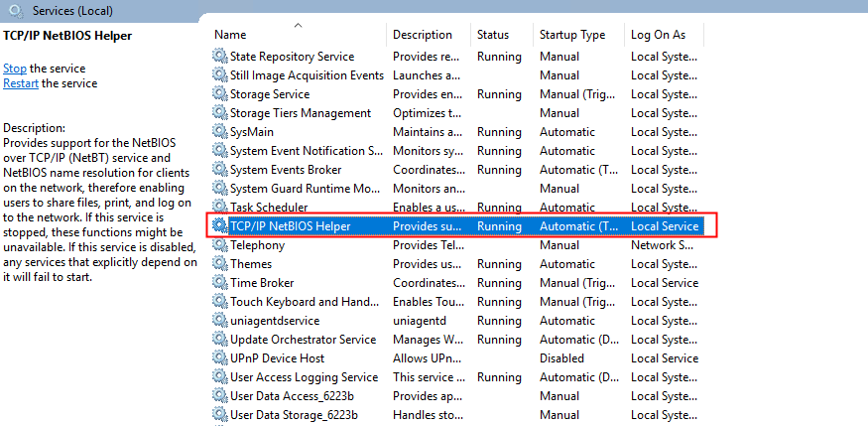This screenshot has width=868, height=426.
Task: Click the Storage Tiers Management gear icon
Action: tap(220, 112)
